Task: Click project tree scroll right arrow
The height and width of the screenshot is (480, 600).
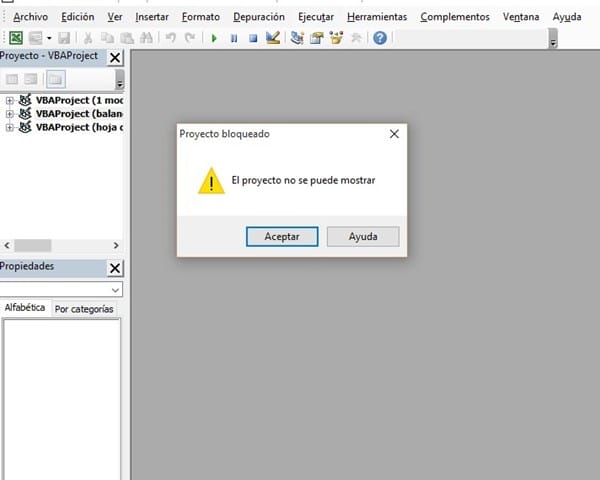Action: 116,245
